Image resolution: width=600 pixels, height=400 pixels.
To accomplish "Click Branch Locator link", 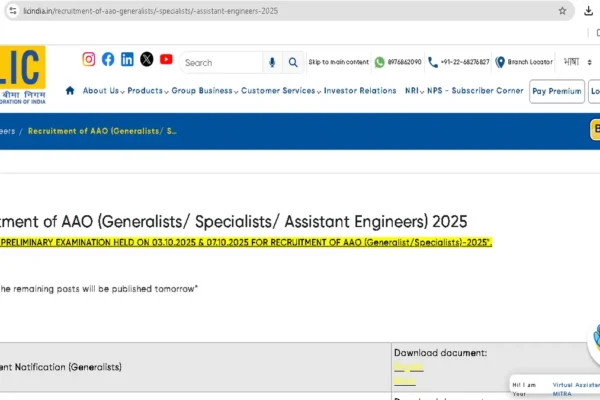I will (530, 62).
